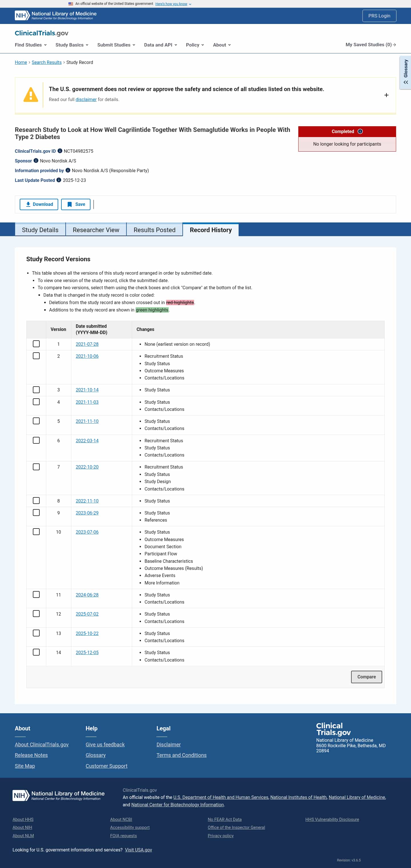Screen dimensions: 411x868
Task: Expand the Policy menu
Action: tap(195, 45)
